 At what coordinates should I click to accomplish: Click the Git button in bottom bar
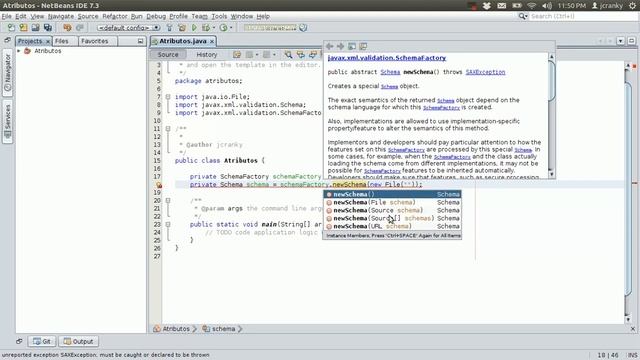coord(42,341)
